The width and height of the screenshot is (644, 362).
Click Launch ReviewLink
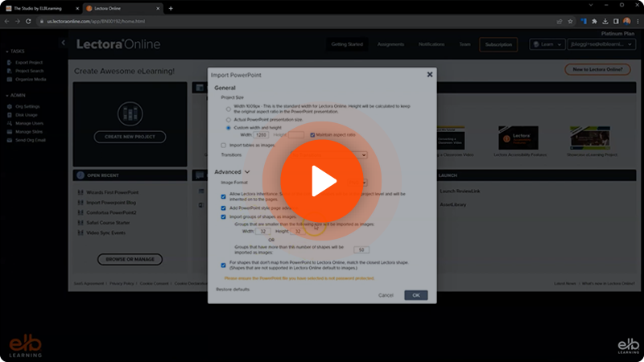(x=460, y=191)
